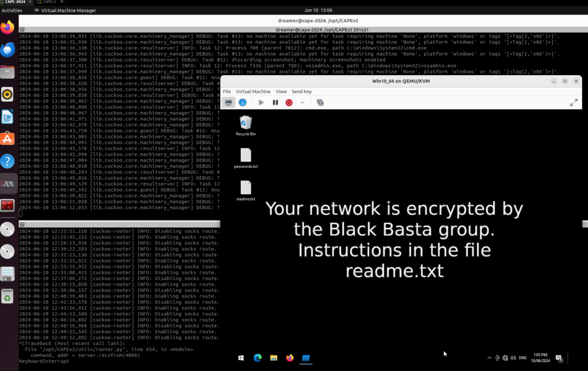Open upper terminal pane split-layout dropdown
588x371 pixels.
[x=22, y=30]
